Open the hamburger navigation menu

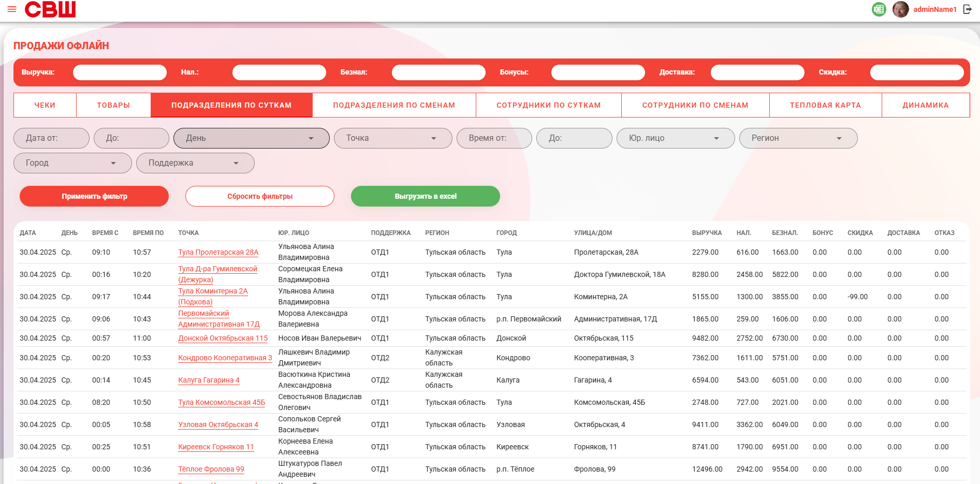tap(12, 9)
